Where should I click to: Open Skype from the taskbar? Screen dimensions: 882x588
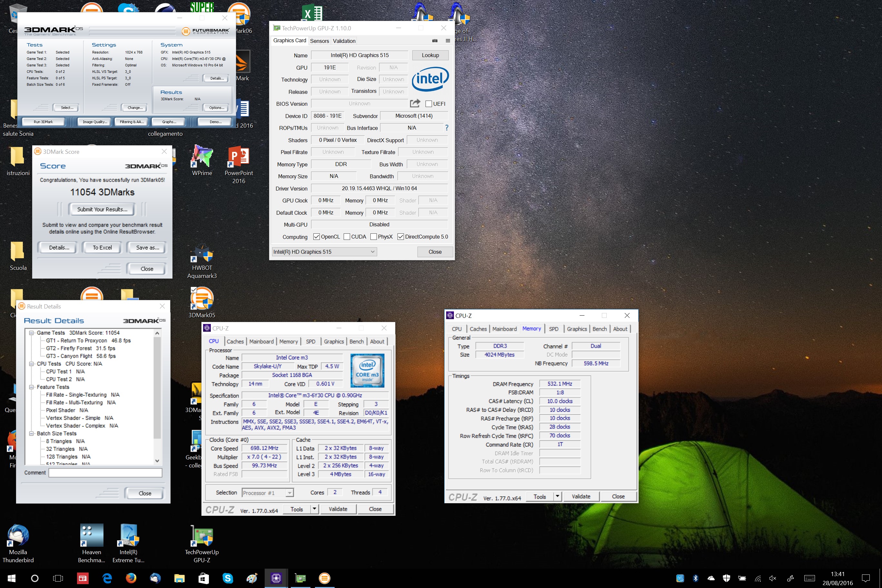228,578
